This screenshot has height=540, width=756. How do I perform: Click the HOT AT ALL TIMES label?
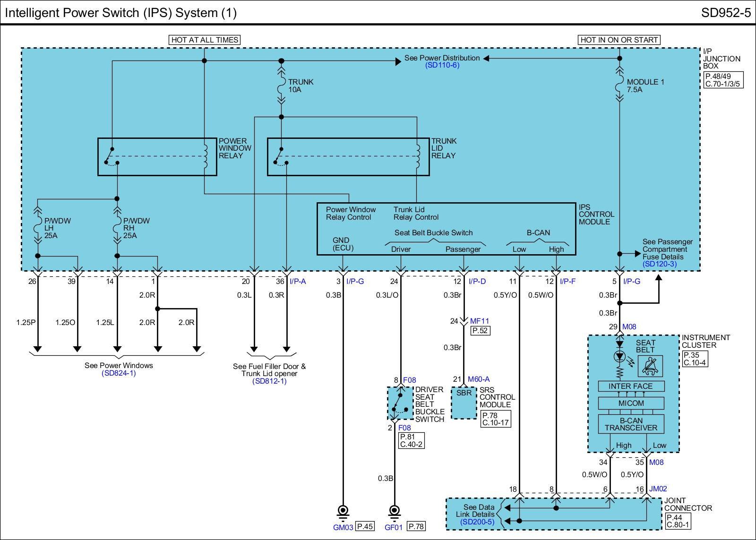[204, 40]
